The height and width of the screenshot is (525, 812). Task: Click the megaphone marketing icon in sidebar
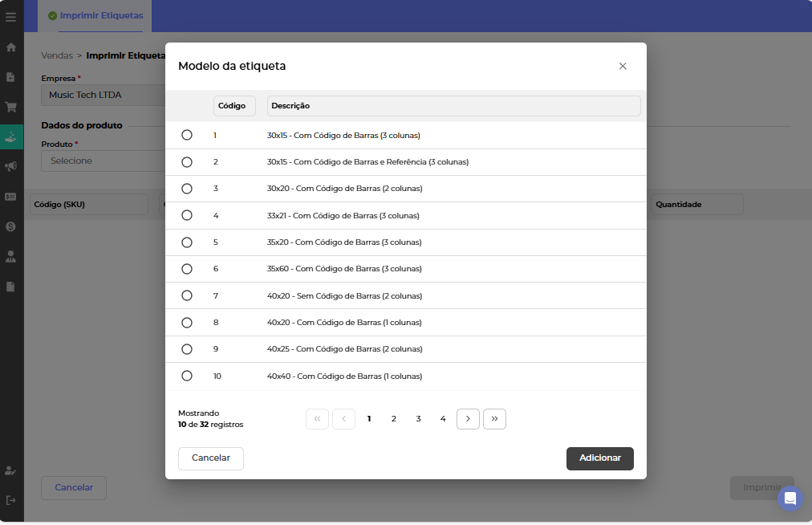[11, 166]
